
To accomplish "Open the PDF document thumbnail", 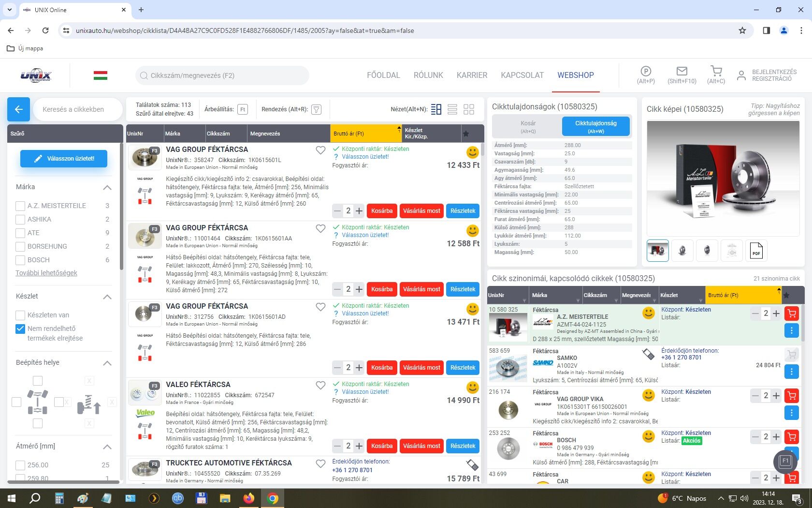I will click(756, 251).
